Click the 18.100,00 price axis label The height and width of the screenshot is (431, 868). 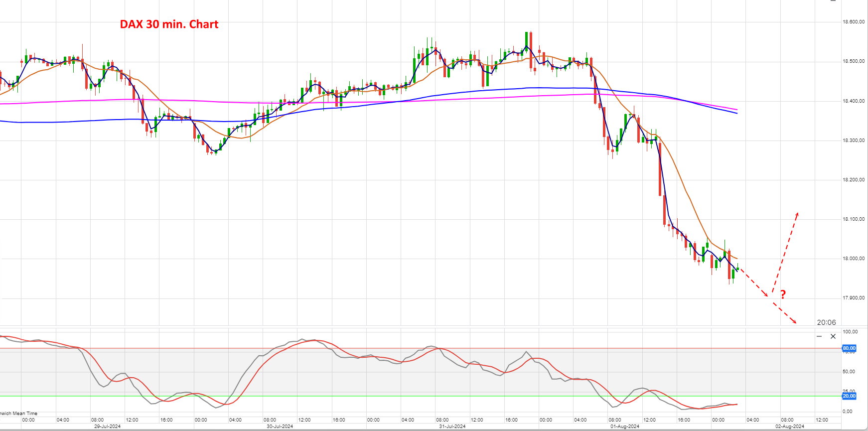[854, 219]
